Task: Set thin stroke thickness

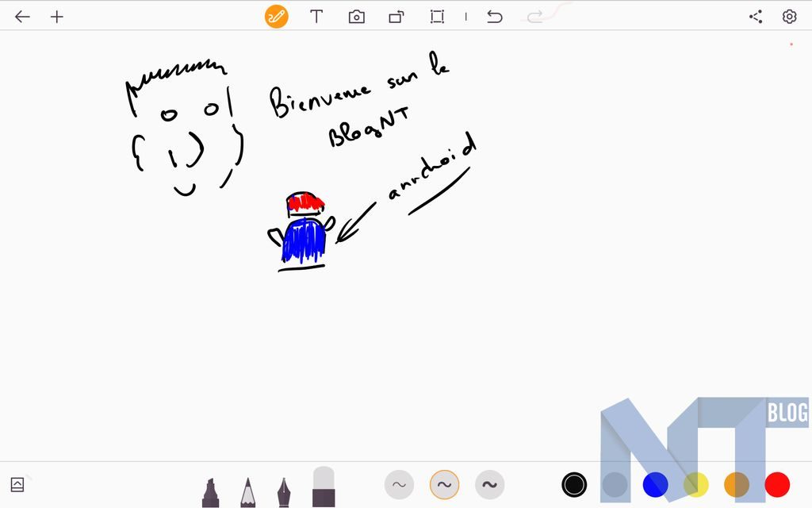Action: (400, 485)
